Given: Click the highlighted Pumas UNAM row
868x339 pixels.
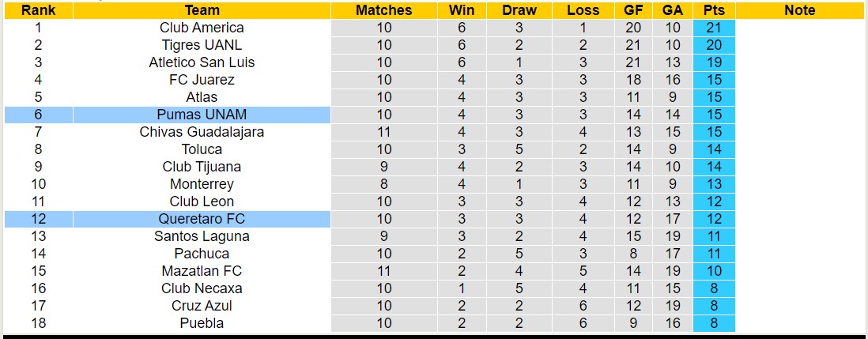Looking at the screenshot, I should pos(202,115).
